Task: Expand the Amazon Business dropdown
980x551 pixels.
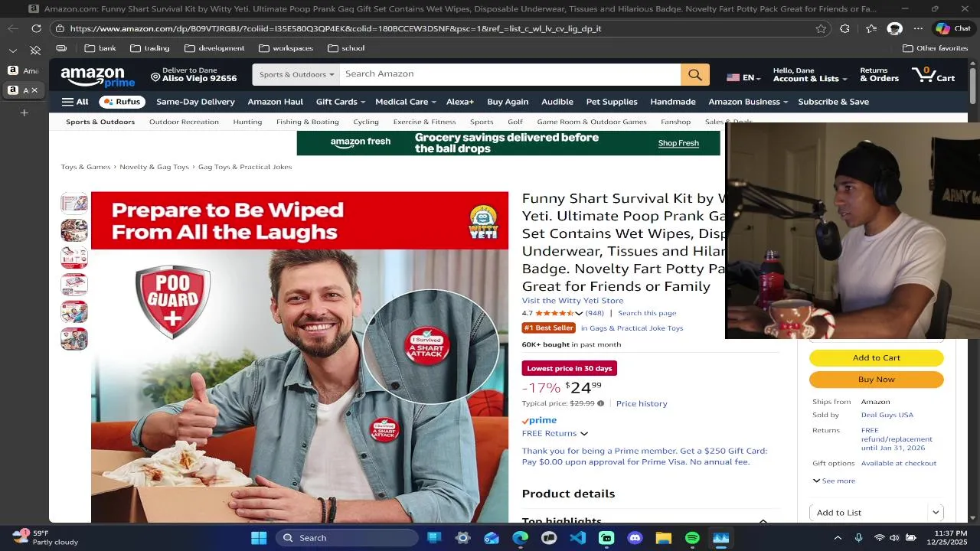Action: click(748, 102)
